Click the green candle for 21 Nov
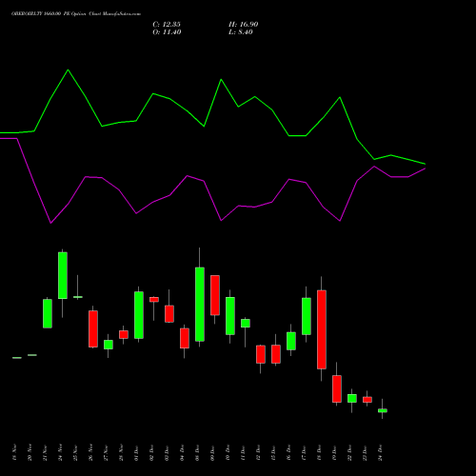The image size is (476, 476). [48, 313]
